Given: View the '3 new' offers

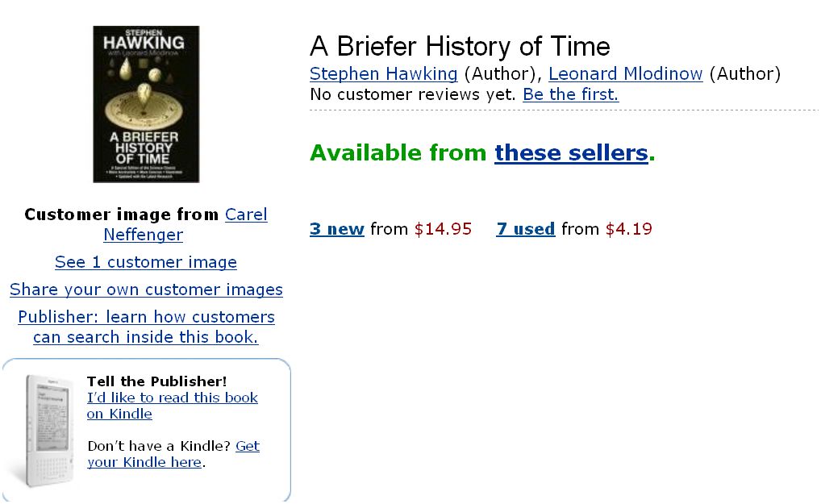Looking at the screenshot, I should click(336, 229).
